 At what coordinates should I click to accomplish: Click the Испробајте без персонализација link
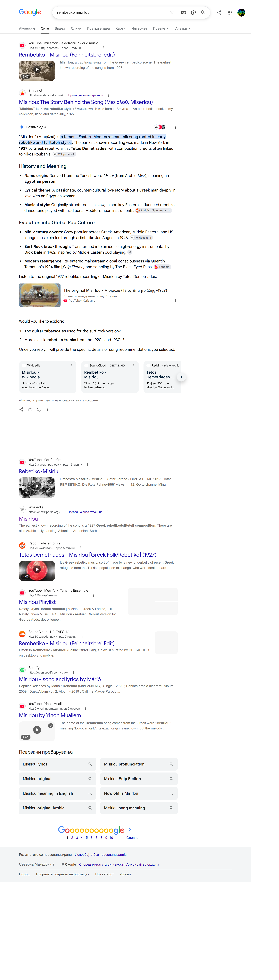(x=101, y=855)
